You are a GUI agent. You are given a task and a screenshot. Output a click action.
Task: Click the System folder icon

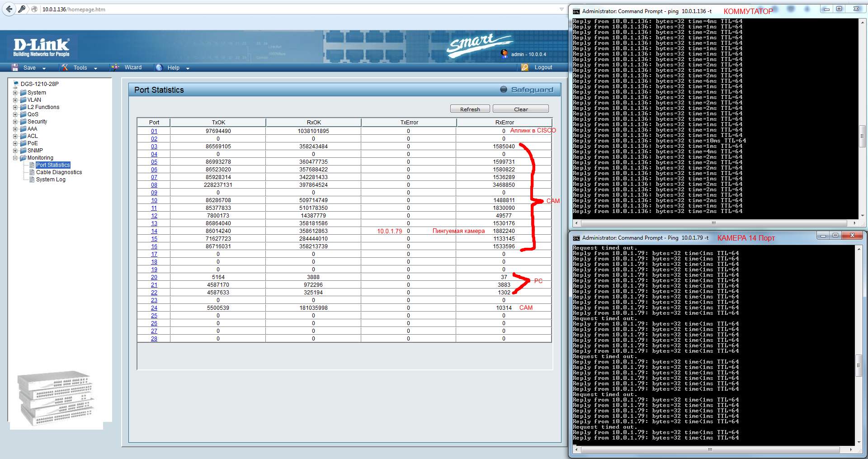pyautogui.click(x=23, y=93)
